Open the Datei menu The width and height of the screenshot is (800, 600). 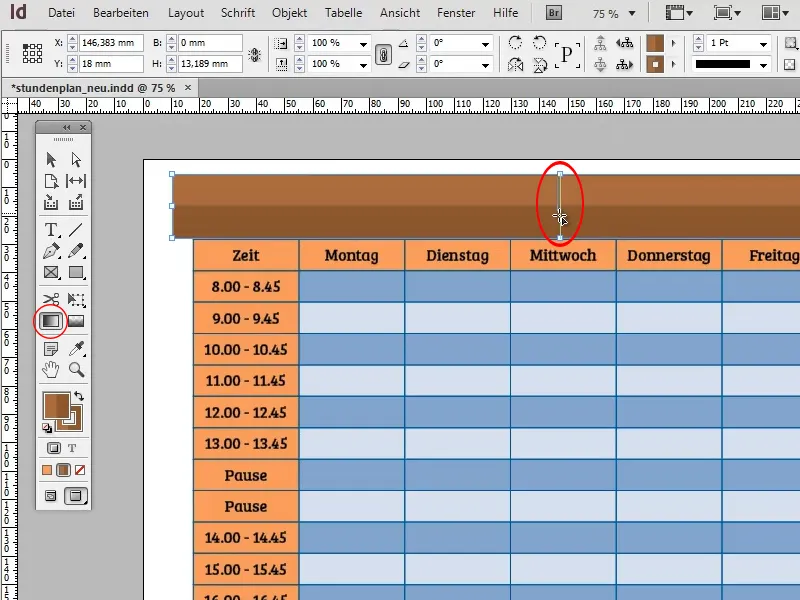(x=61, y=13)
